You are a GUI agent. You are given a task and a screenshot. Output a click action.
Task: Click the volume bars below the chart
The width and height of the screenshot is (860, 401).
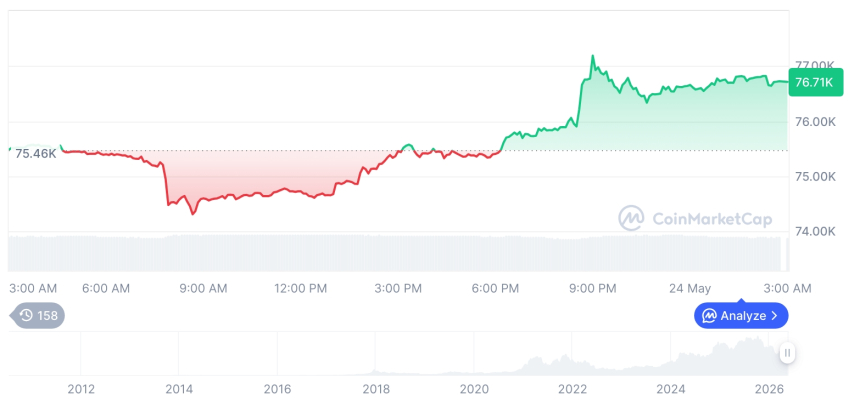click(395, 253)
